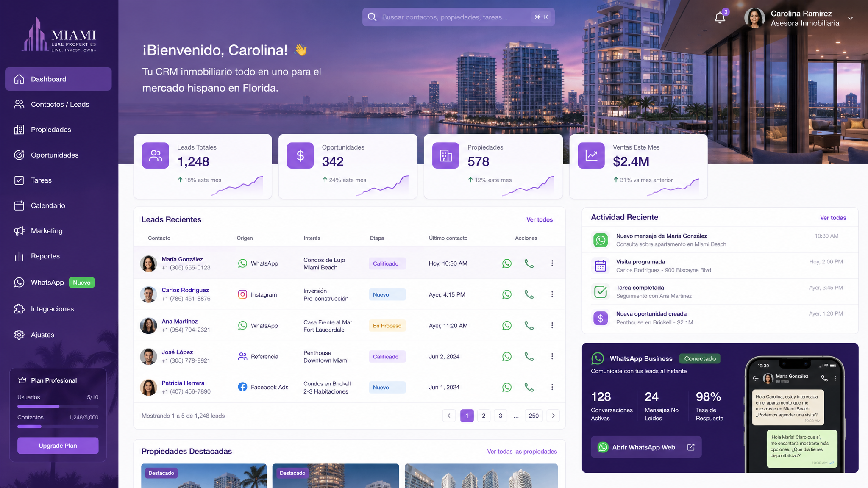Call María González via phone icon
868x488 pixels.
(529, 263)
